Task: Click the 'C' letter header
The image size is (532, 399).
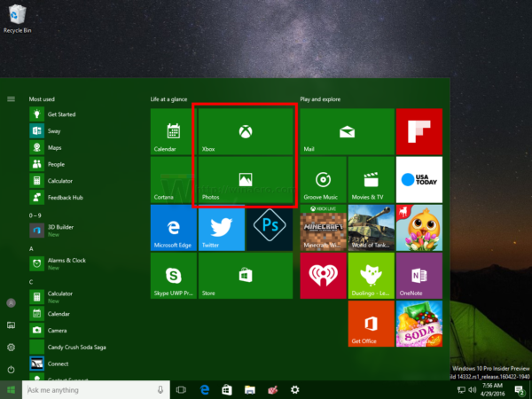Action: pos(31,282)
